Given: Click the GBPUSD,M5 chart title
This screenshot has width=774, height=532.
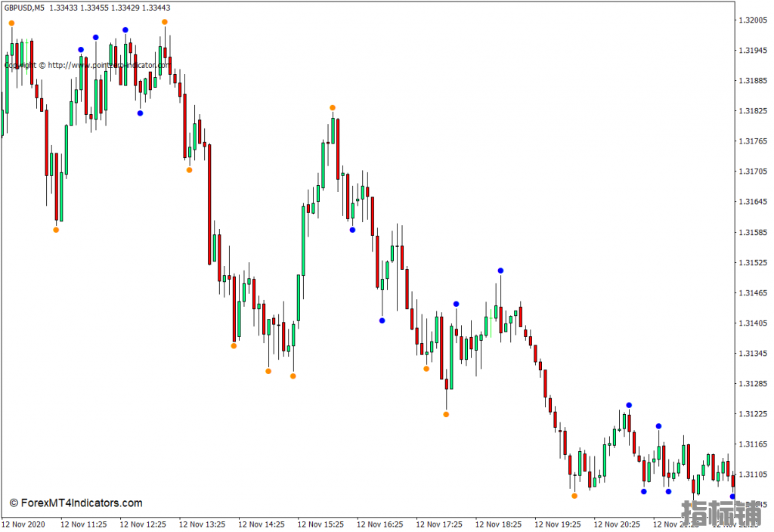Looking at the screenshot, I should coord(24,8).
